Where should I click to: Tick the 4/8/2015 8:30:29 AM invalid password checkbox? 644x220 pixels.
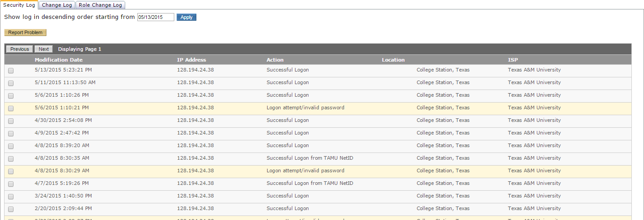[x=11, y=171]
